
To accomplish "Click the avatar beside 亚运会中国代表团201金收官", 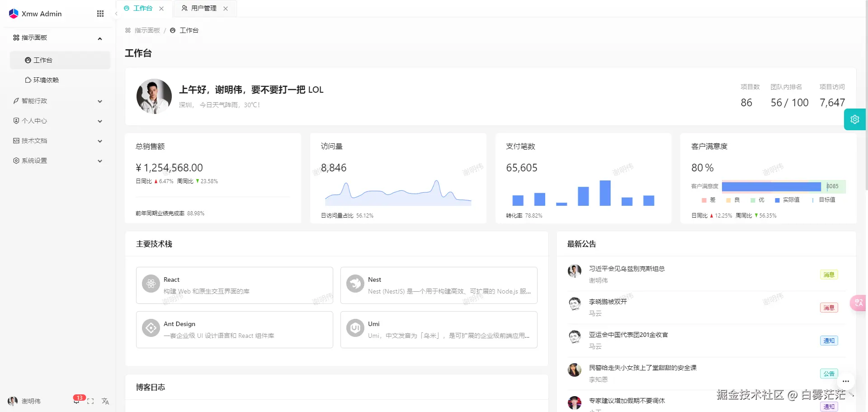I will (x=575, y=337).
